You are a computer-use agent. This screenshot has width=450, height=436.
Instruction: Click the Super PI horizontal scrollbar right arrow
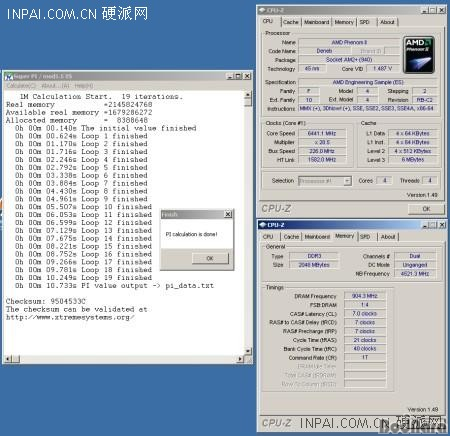click(240, 359)
